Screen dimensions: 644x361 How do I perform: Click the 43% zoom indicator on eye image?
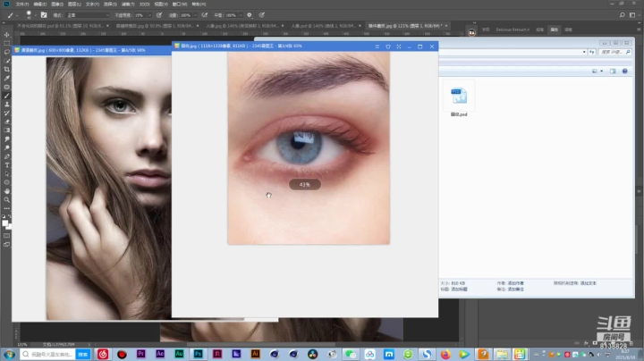(x=305, y=185)
